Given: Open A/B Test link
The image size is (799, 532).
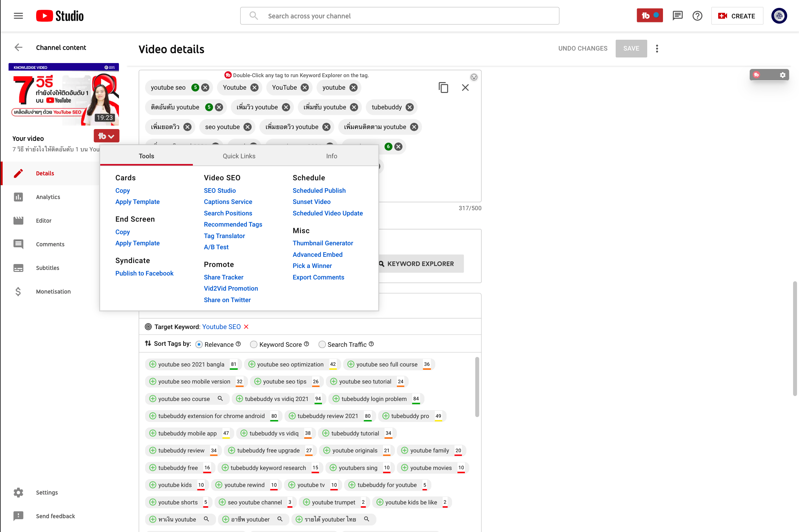Looking at the screenshot, I should click(x=216, y=247).
